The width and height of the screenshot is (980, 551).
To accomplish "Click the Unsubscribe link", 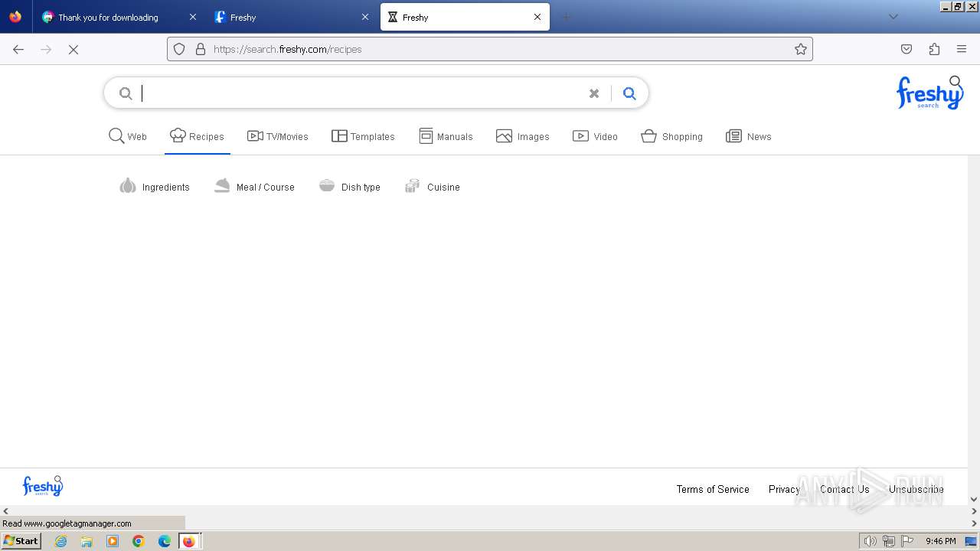I will point(916,489).
